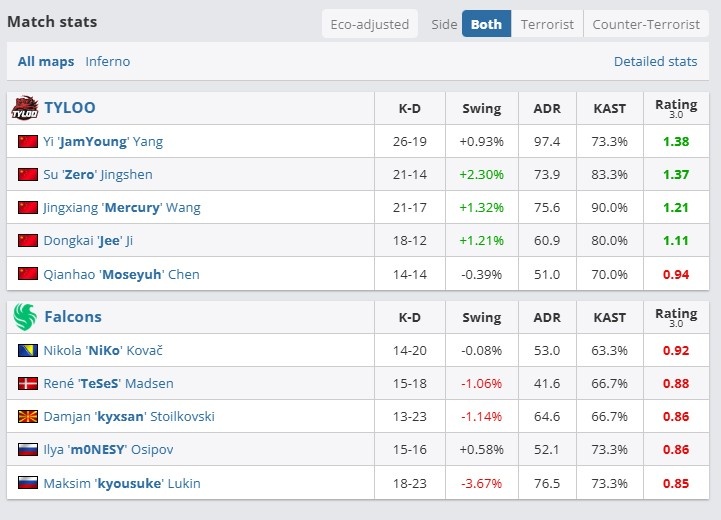721x520 pixels.
Task: Click the Bosnia flag next to NiKo
Action: pos(28,351)
